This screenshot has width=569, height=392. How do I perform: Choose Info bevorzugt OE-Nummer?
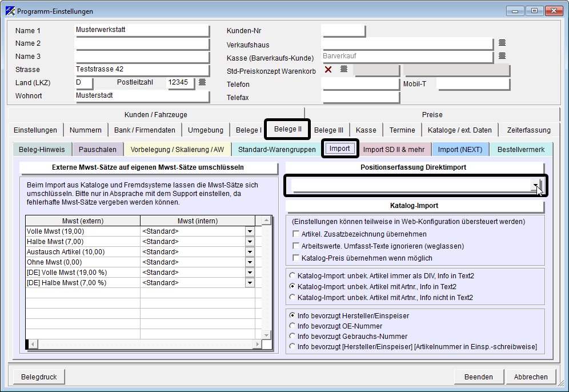pyautogui.click(x=292, y=326)
